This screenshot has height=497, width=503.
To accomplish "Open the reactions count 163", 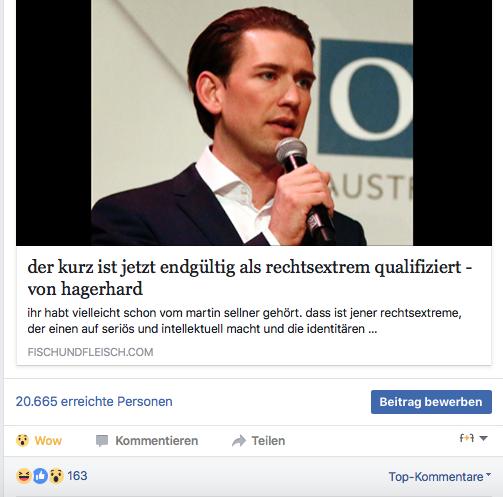I will tap(77, 476).
